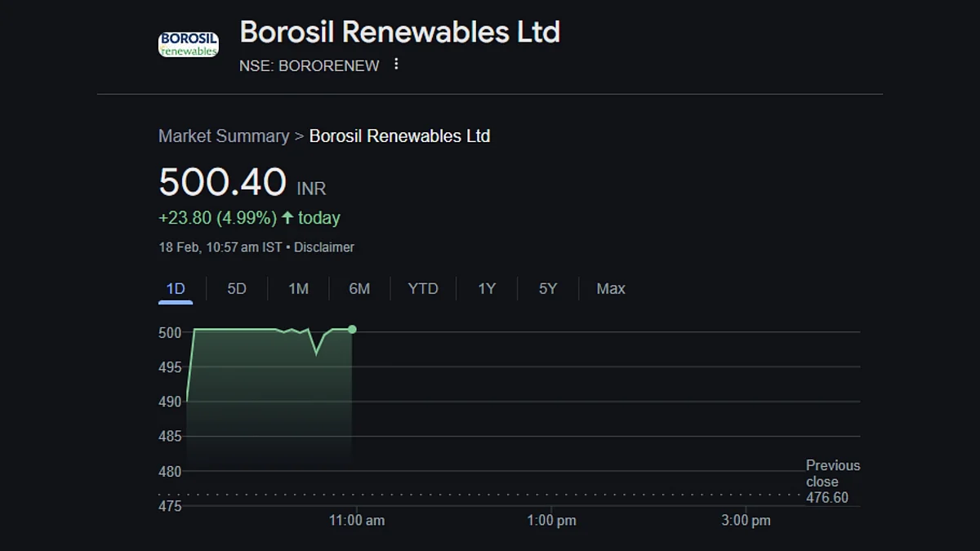Select the YTD chart range tab
980x551 pixels.
coord(423,288)
